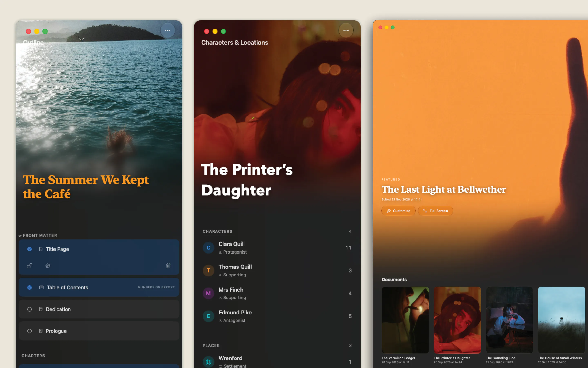Click the lock icon under Title Page
The width and height of the screenshot is (588, 368).
29,266
